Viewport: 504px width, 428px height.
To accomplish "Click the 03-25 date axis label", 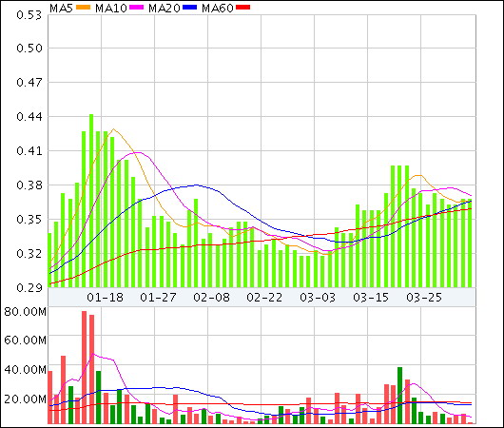I will 424,298.
